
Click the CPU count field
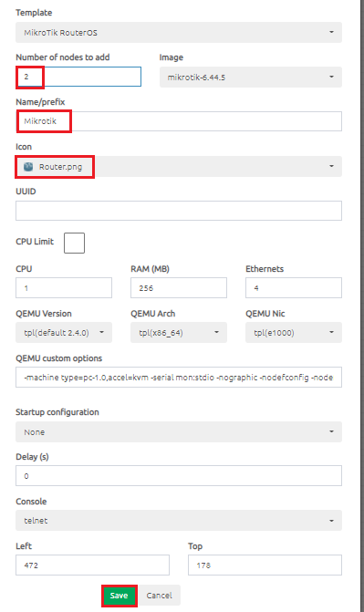(64, 288)
